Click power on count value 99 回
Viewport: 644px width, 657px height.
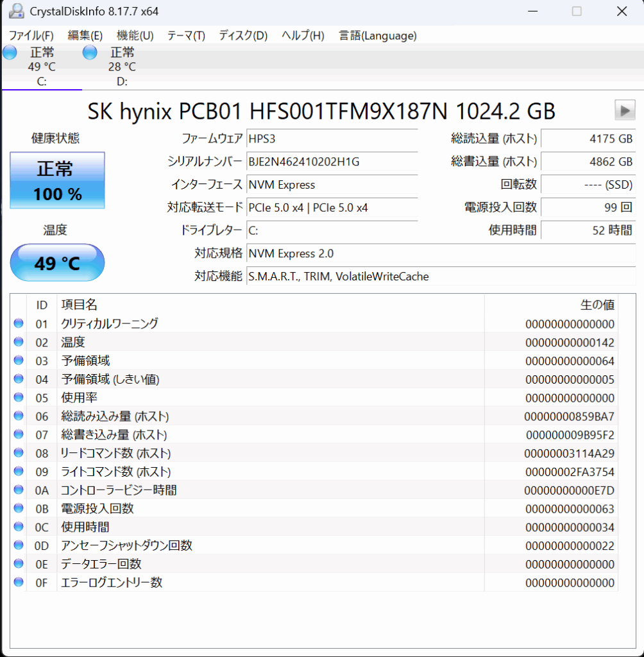(588, 207)
